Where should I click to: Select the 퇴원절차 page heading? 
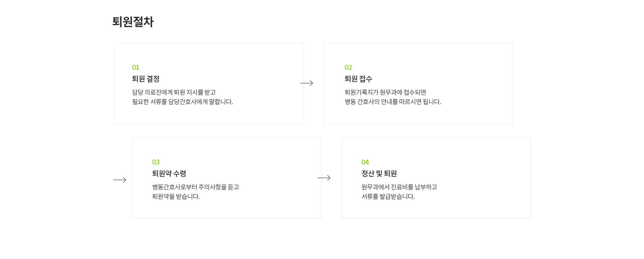tap(133, 22)
